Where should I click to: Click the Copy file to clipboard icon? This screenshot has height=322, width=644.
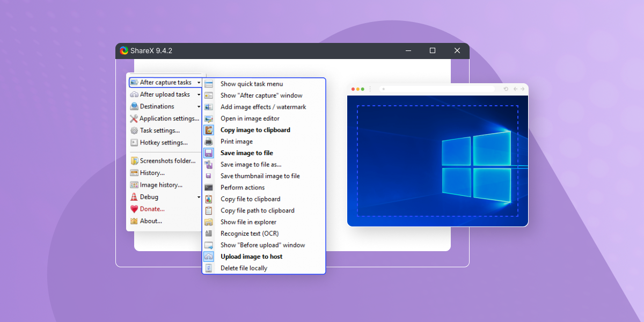pyautogui.click(x=209, y=199)
